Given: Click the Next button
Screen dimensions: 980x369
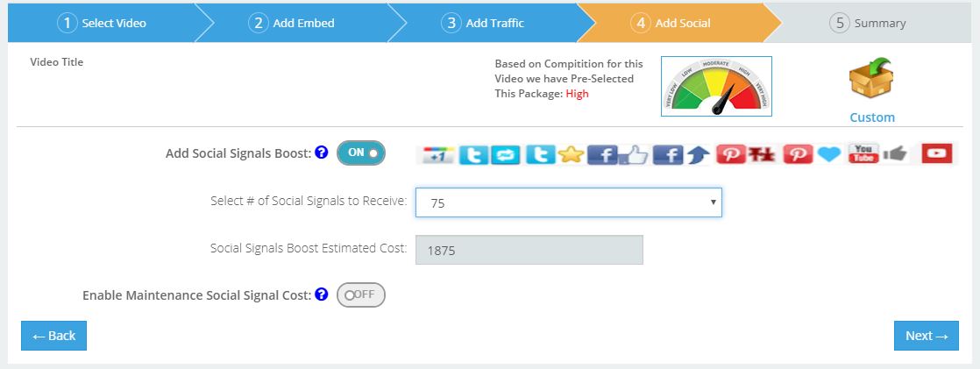Looking at the screenshot, I should 926,336.
